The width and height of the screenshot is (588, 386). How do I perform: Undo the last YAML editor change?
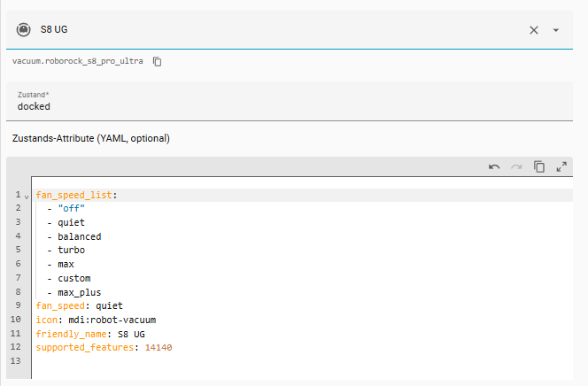pos(494,166)
